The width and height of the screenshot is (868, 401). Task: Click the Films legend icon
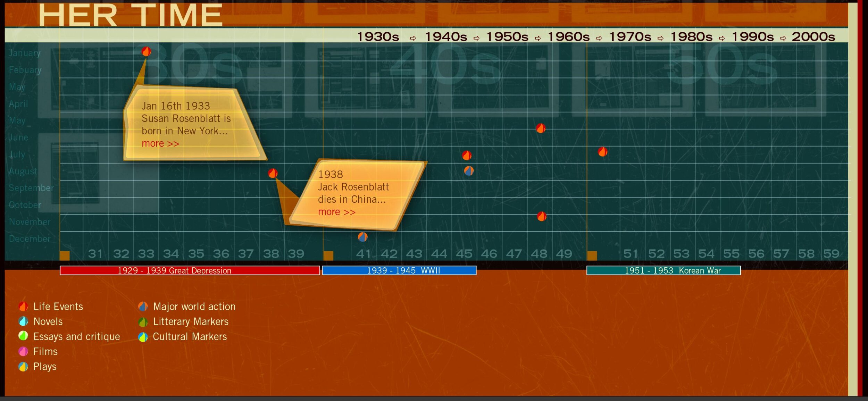pos(23,351)
